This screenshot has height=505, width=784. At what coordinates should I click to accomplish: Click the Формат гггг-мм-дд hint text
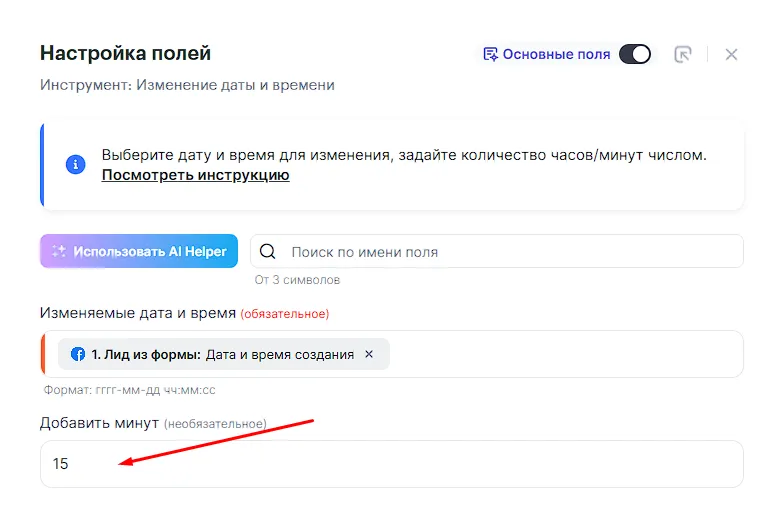coord(130,390)
